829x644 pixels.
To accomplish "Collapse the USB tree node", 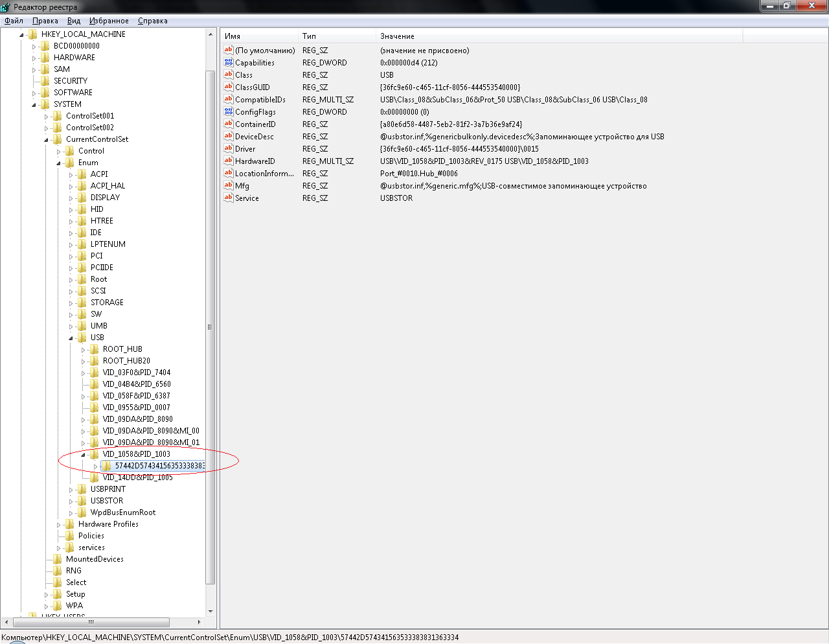I will [71, 338].
